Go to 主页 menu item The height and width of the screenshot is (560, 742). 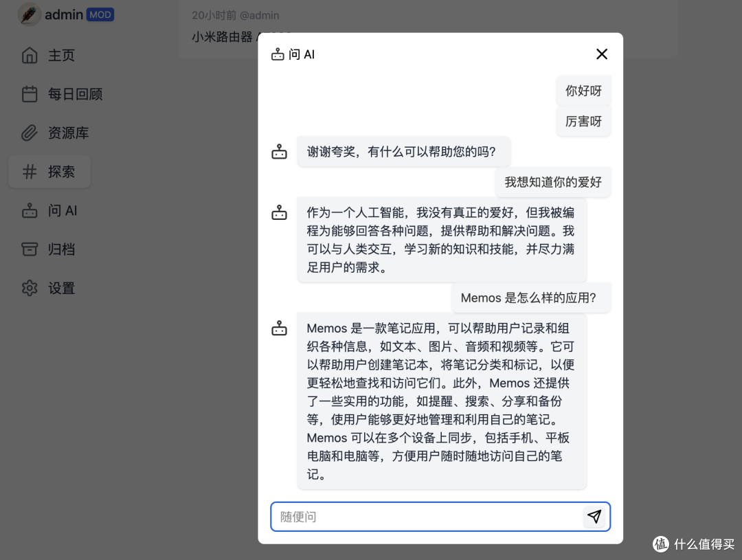coord(62,56)
